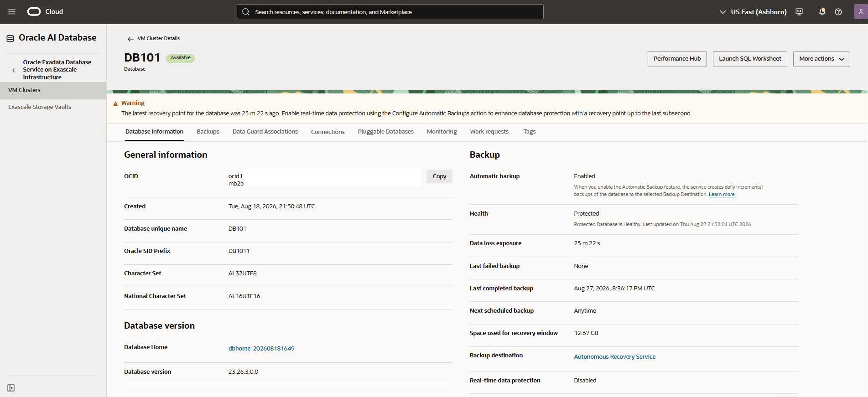868x397 pixels.
Task: Click Character Set value AL32UTF8
Action: coord(243,273)
